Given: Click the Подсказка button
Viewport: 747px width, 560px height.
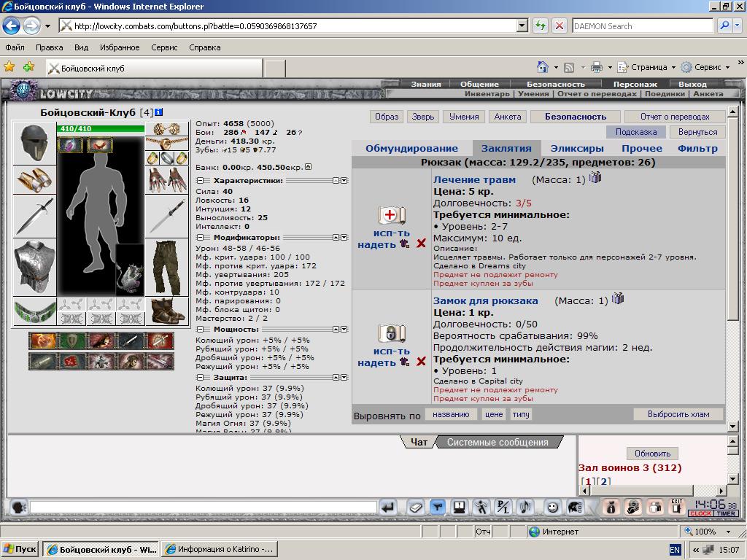Looking at the screenshot, I should tap(635, 132).
